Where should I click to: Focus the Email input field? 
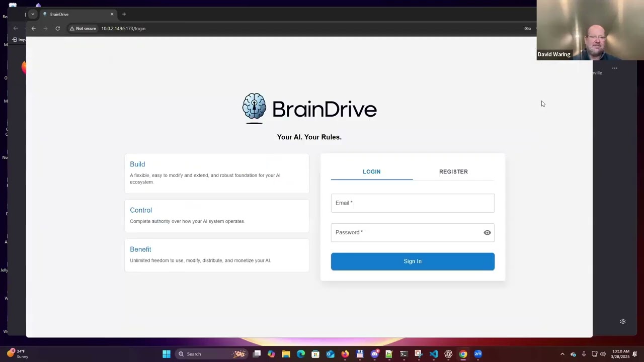tap(413, 203)
